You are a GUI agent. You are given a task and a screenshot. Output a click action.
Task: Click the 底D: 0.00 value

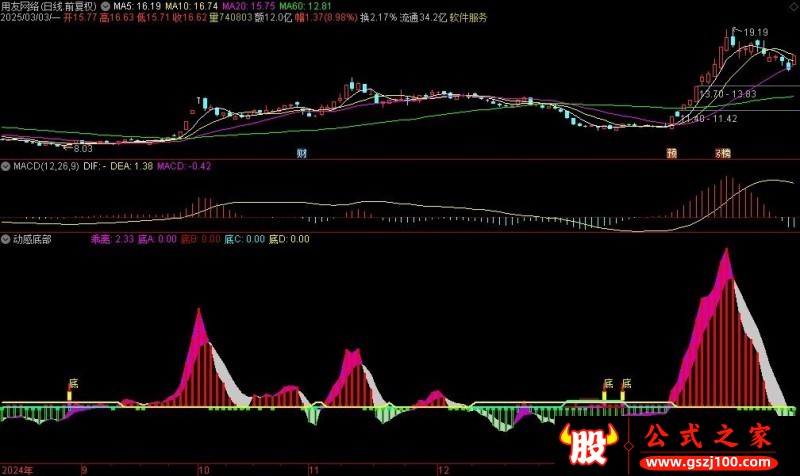pos(289,239)
